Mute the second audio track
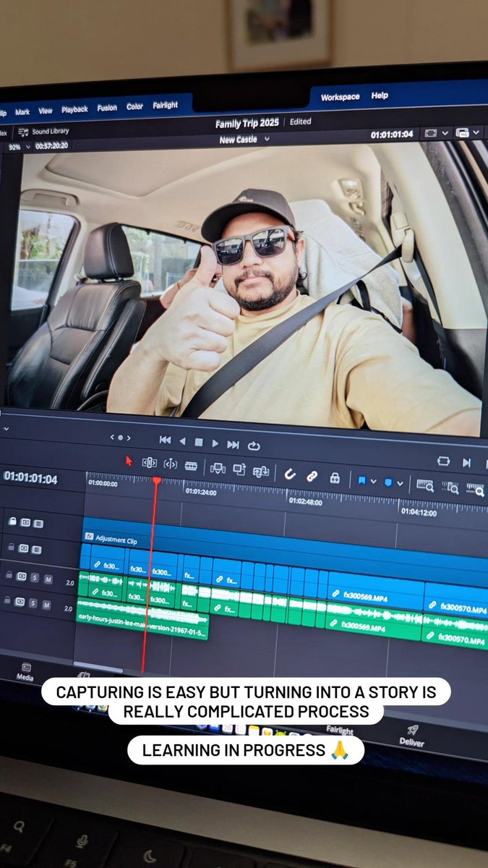This screenshot has width=488, height=868. coord(47,604)
